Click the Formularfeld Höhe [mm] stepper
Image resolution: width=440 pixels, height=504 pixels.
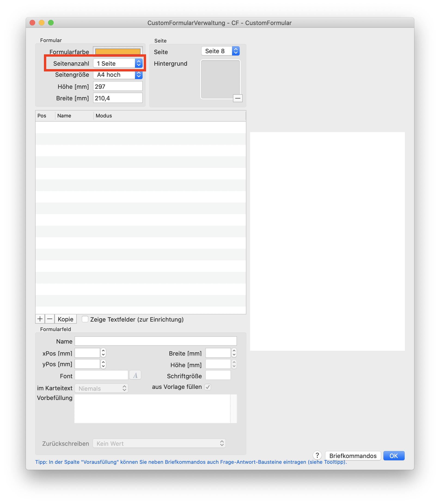(x=234, y=364)
